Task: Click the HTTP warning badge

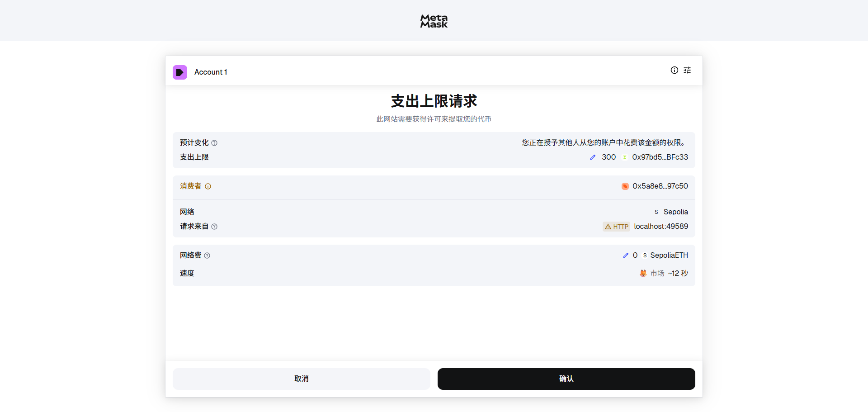Action: point(616,227)
